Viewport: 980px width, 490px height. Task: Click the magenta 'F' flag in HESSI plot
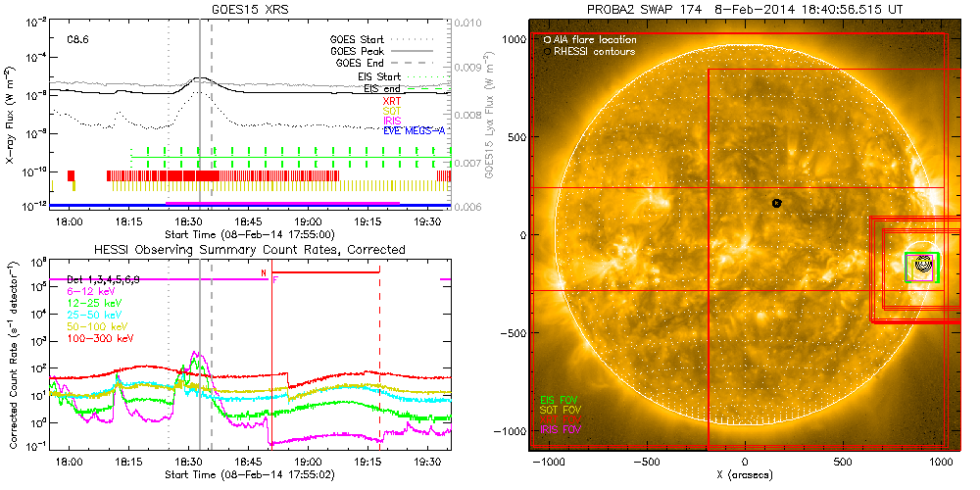coord(275,281)
